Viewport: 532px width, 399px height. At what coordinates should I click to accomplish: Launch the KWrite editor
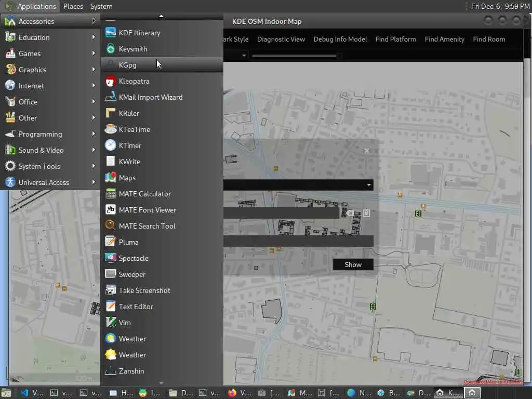click(x=162, y=162)
